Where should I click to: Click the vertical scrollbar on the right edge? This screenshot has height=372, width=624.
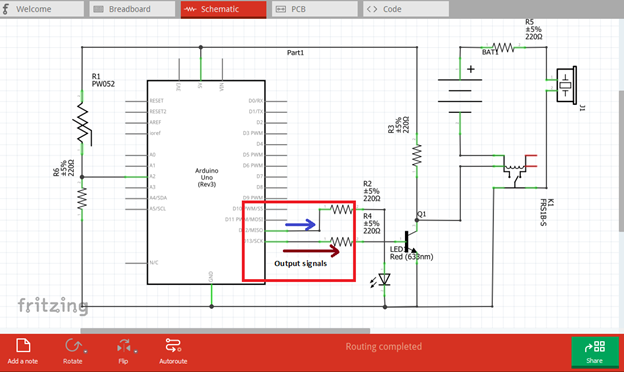point(621,161)
